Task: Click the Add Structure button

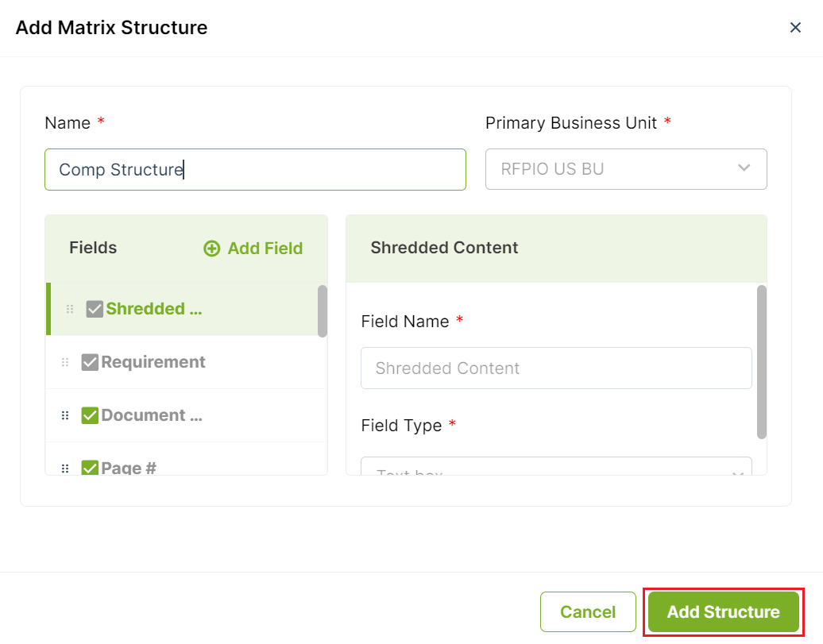Action: tap(723, 612)
